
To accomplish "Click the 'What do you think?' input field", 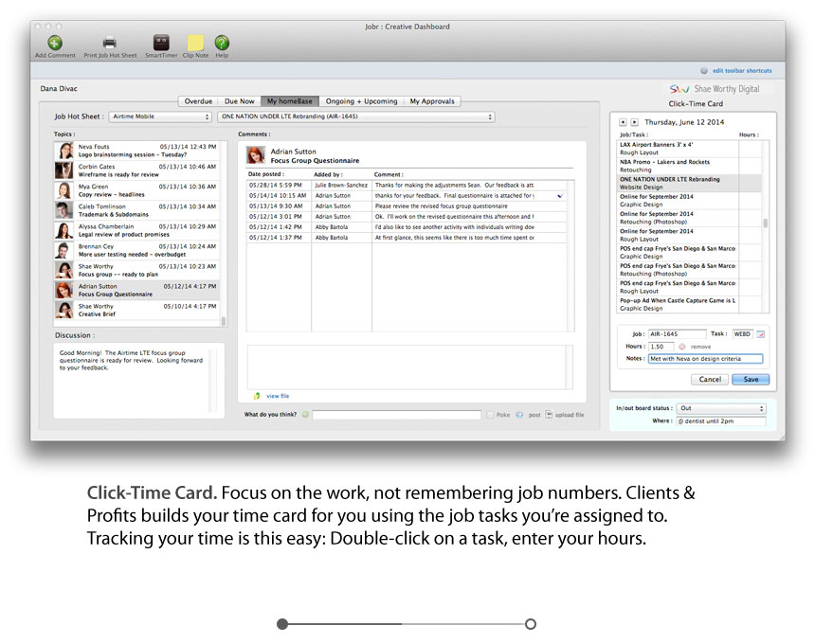I will [397, 415].
